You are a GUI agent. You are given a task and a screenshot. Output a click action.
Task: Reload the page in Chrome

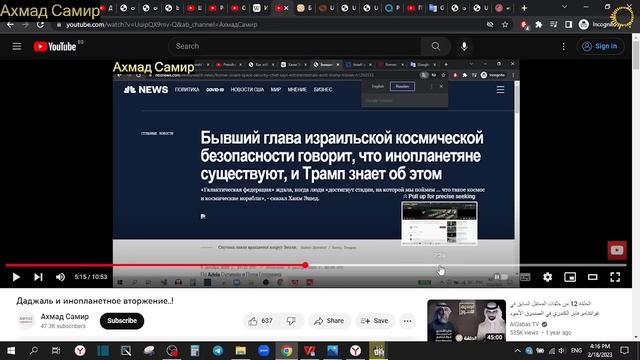click(40, 24)
